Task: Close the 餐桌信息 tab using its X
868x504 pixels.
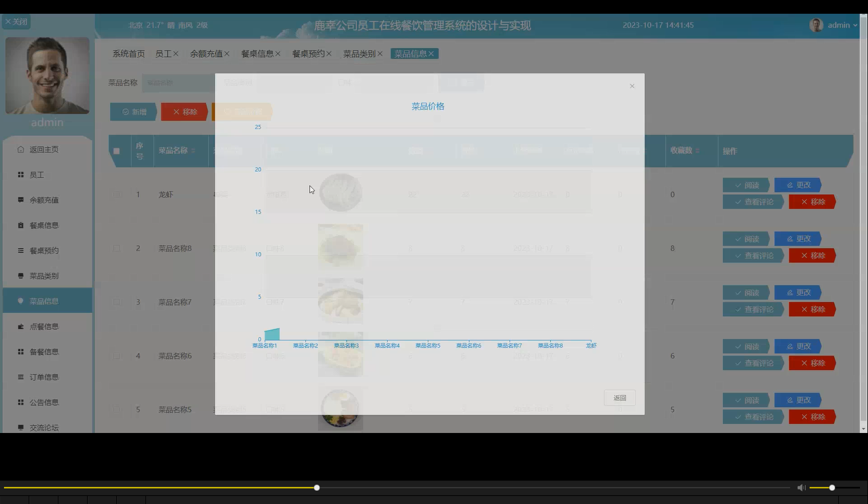Action: [x=278, y=54]
